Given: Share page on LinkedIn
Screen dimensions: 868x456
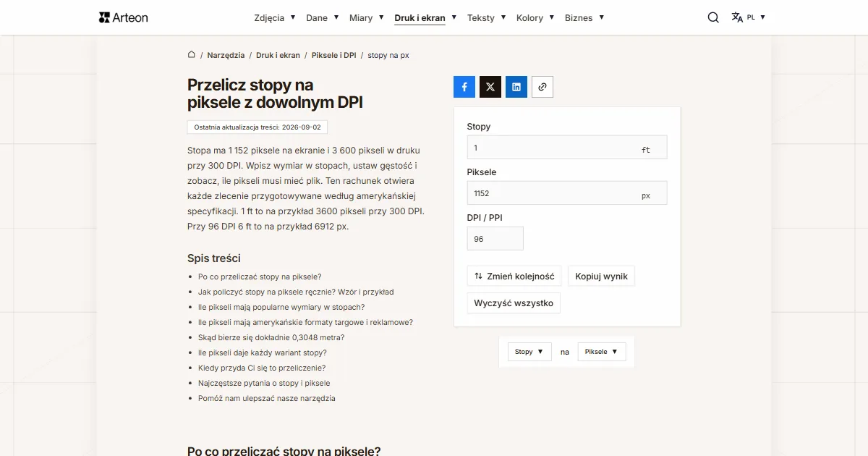Looking at the screenshot, I should tap(516, 87).
